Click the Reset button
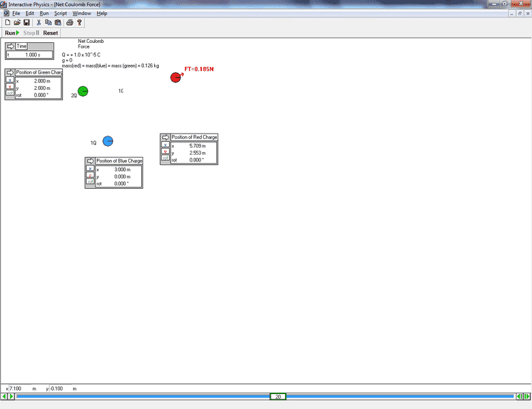The image size is (532, 409). [x=50, y=33]
